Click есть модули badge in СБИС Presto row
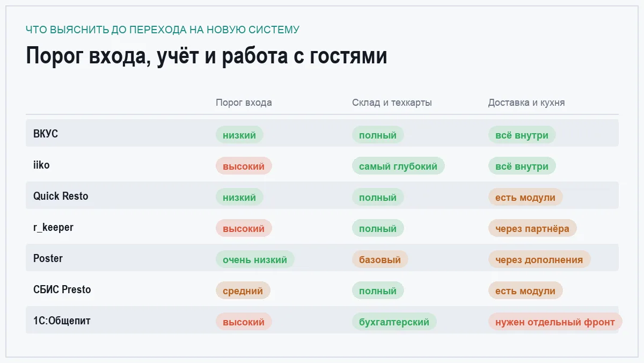 [525, 291]
